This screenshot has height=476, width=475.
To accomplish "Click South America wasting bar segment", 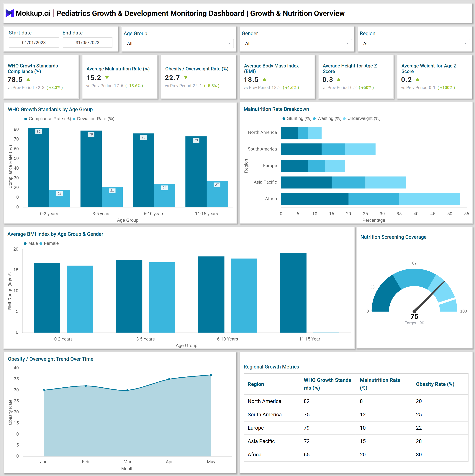I will (x=333, y=149).
